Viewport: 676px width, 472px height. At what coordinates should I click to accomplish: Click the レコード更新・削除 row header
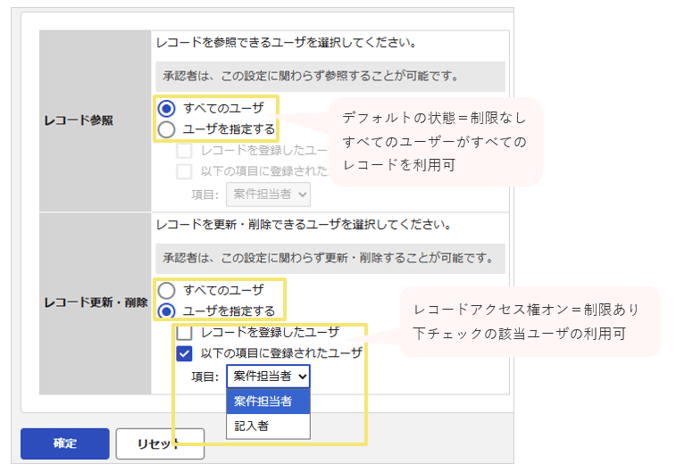[x=95, y=303]
